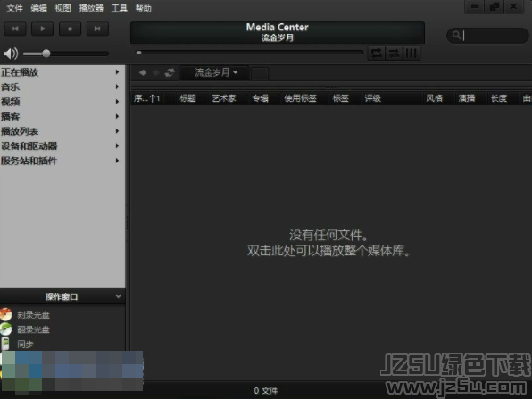Screen dimensions: 532x399
Task: Restore the Media Center window size
Action: 495,6
